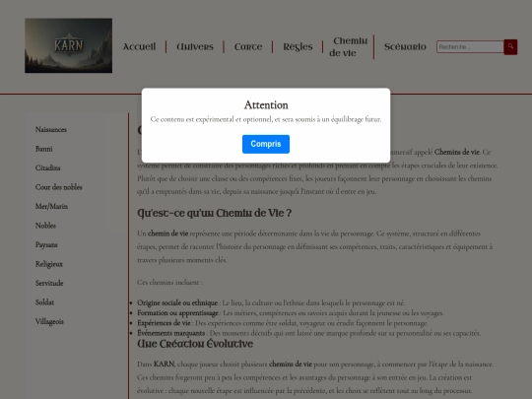Click the bullet text 'Expériences de vie'
The width and height of the screenshot is (532, 399).
pos(164,323)
